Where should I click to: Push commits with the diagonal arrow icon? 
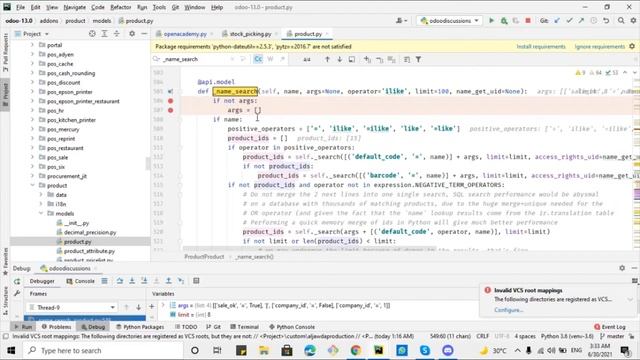click(x=581, y=20)
